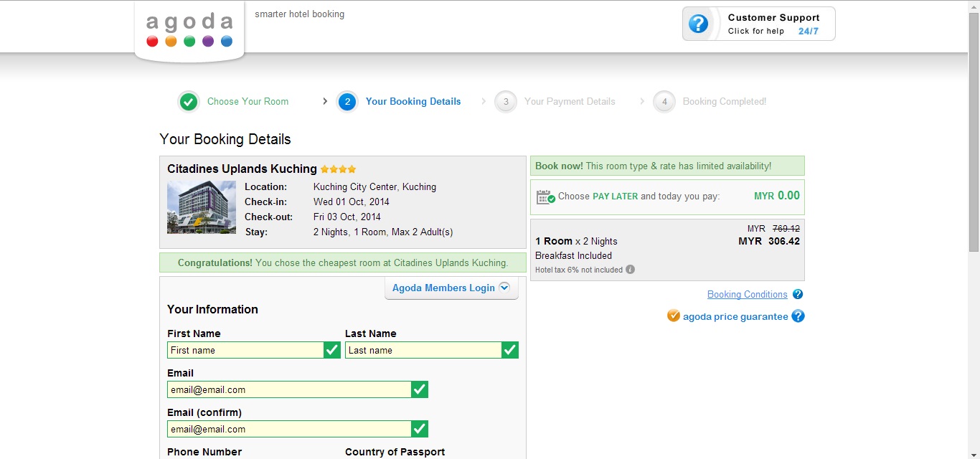Click the agoda logo
Viewport: 980px width, 459px height.
pyautogui.click(x=189, y=25)
